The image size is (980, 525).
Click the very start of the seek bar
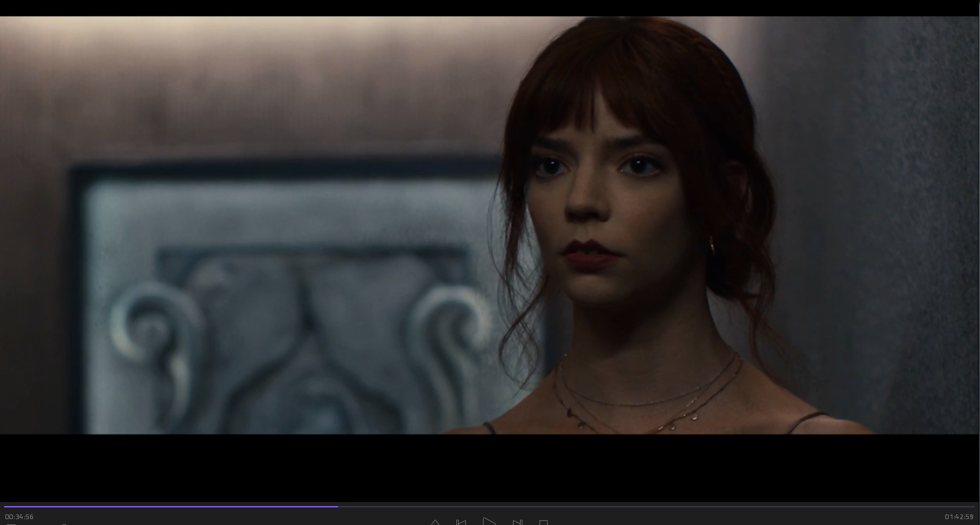[x=5, y=506]
